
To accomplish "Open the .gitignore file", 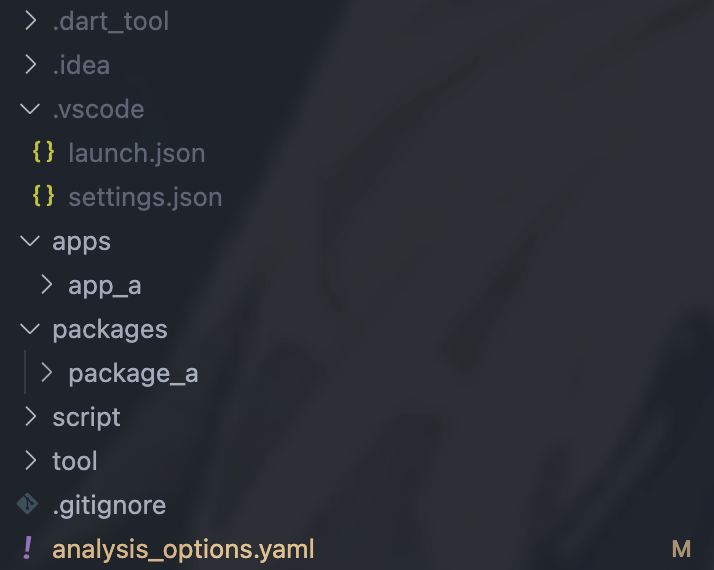I will tap(109, 505).
